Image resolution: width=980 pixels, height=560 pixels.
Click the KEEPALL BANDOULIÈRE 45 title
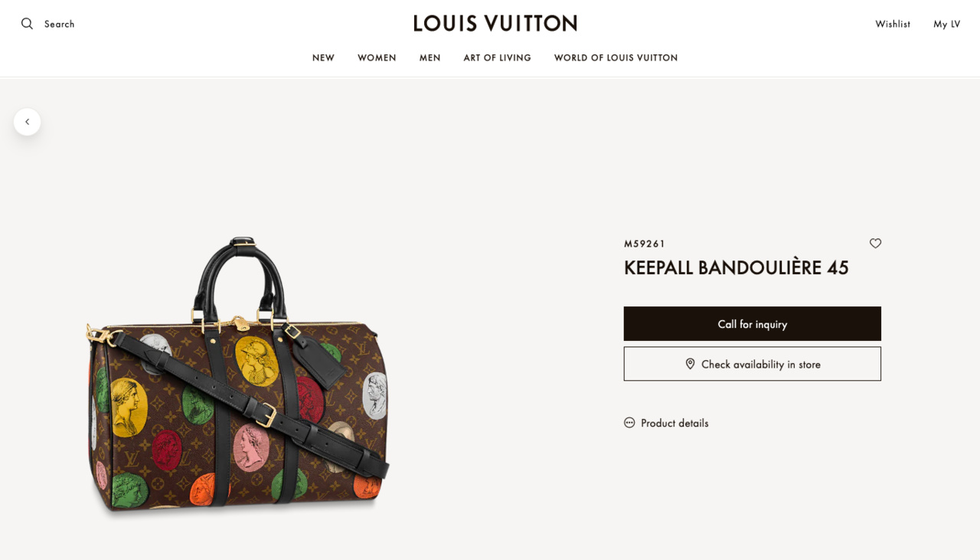pyautogui.click(x=737, y=268)
